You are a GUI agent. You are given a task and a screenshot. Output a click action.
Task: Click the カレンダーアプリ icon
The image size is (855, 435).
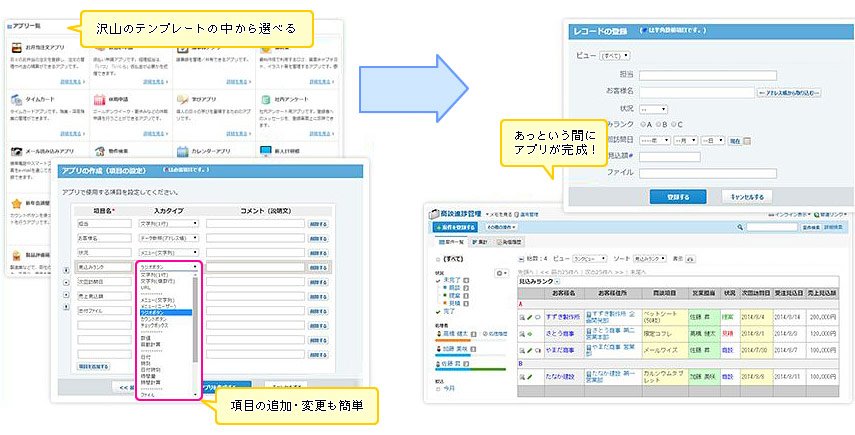coord(182,151)
